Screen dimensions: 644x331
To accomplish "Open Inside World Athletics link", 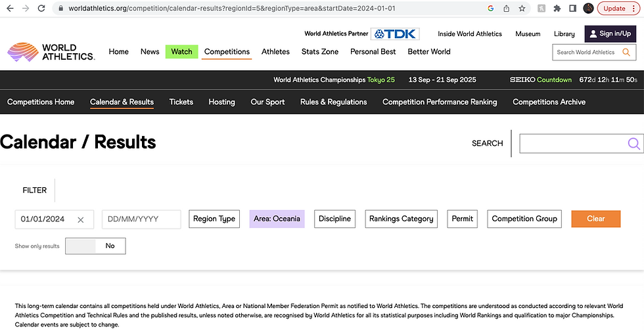I will [x=470, y=33].
